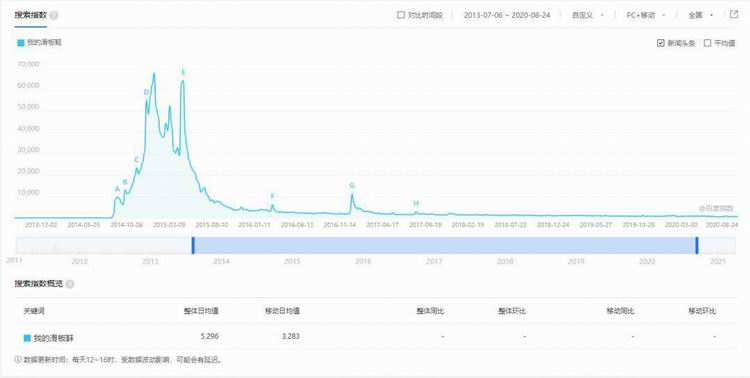
Task: Open the export share icon at top right
Action: tap(734, 15)
